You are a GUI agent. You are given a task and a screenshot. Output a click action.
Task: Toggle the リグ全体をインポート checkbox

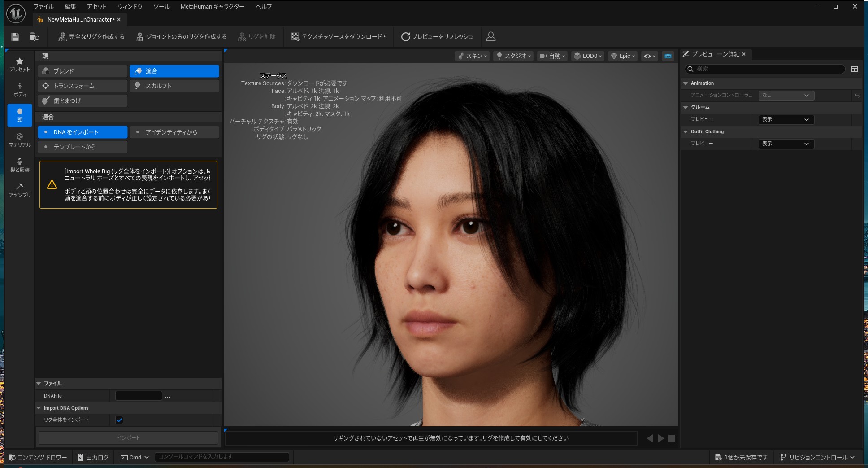[119, 420]
